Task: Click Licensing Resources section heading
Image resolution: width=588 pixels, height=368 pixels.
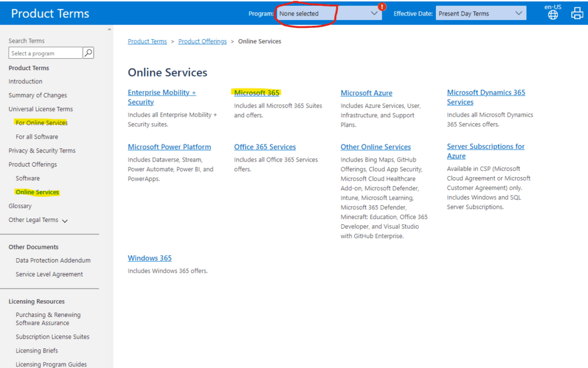Action: [37, 301]
